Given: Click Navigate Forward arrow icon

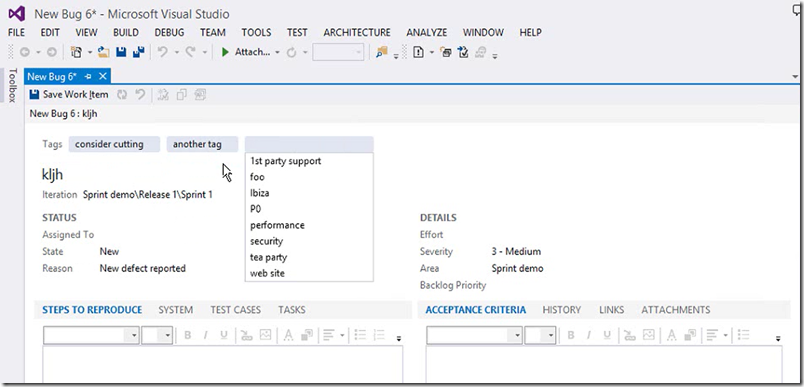Looking at the screenshot, I should [52, 52].
